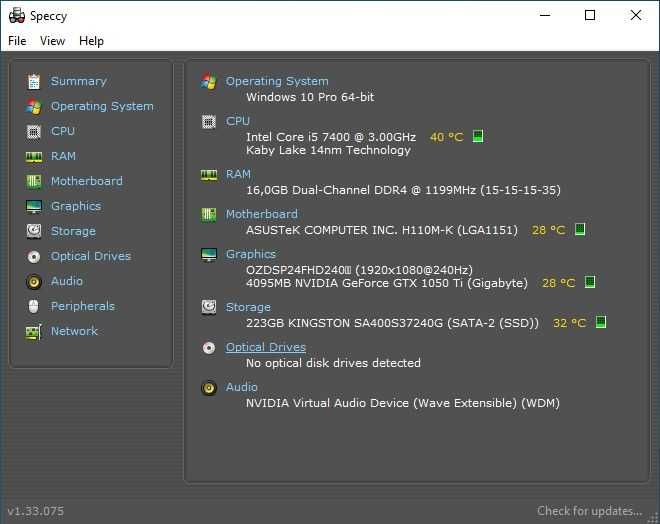Click the Audio speaker icon in sidebar
The image size is (660, 524).
tap(34, 282)
